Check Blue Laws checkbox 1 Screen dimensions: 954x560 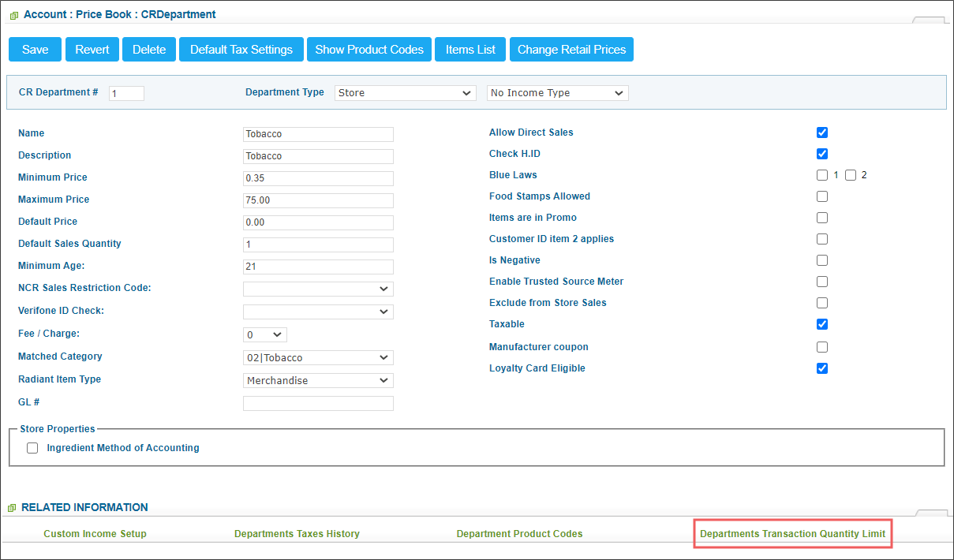(x=822, y=174)
